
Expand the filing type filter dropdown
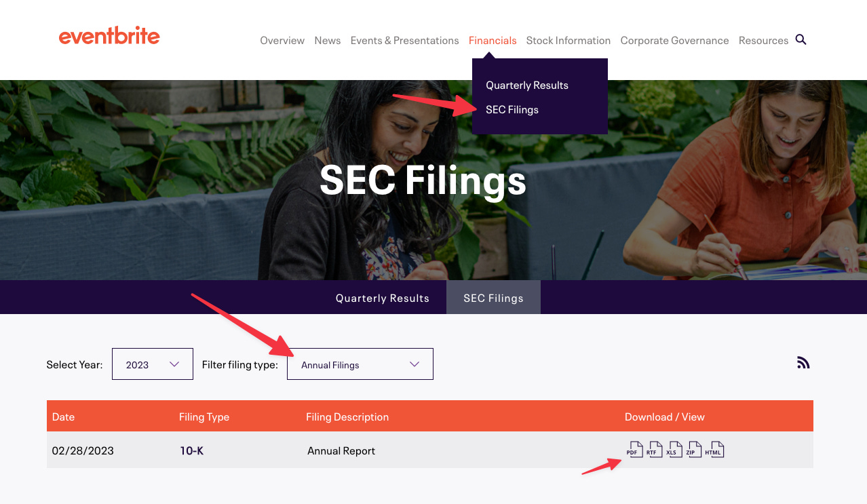360,364
